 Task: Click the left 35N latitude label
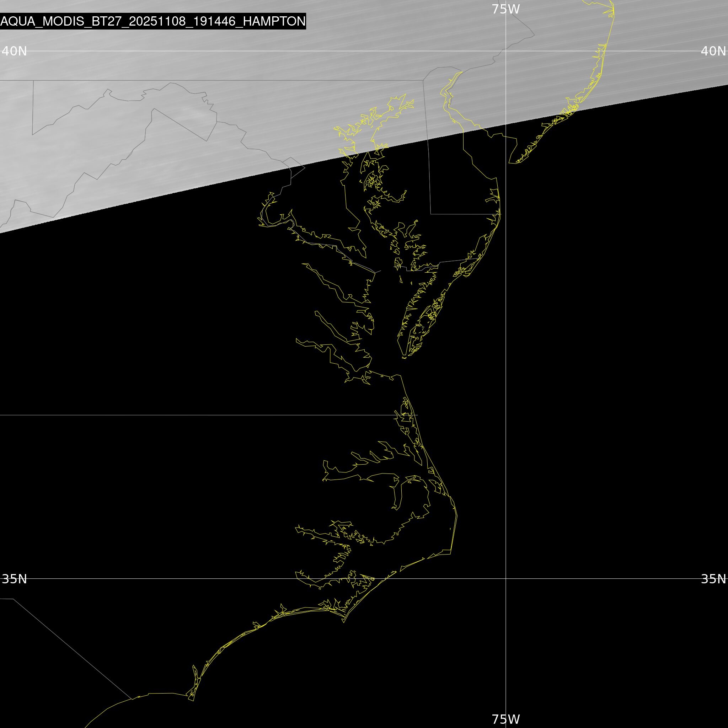pyautogui.click(x=14, y=579)
